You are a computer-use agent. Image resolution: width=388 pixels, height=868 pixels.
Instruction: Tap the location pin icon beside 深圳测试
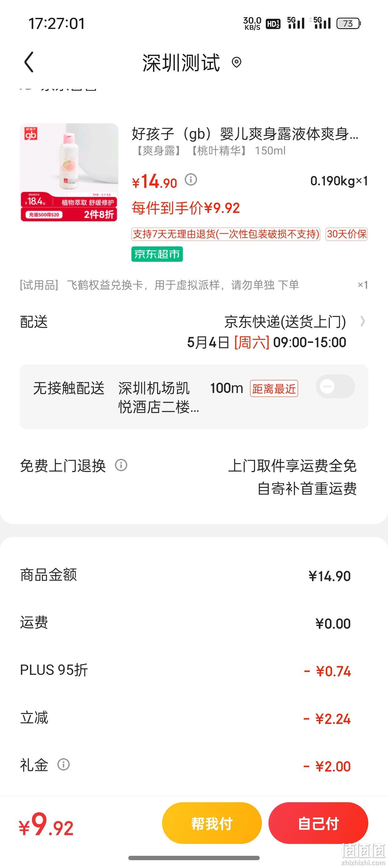click(237, 62)
